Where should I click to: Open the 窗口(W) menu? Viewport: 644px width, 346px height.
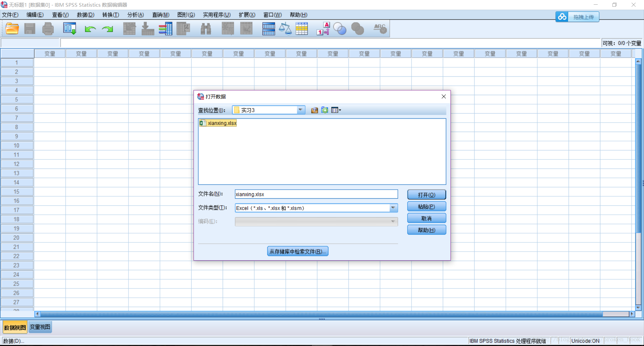(x=272, y=15)
